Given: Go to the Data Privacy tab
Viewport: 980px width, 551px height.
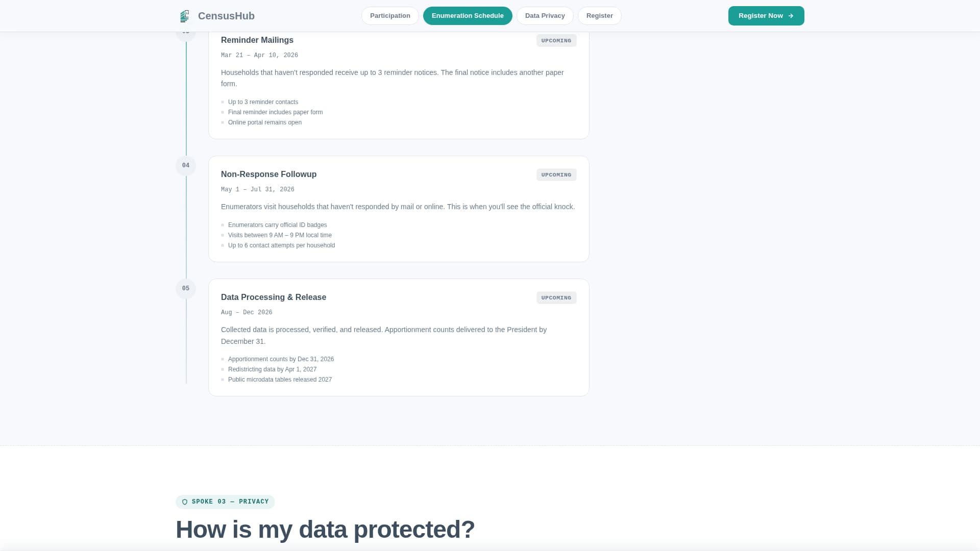Looking at the screenshot, I should [545, 16].
